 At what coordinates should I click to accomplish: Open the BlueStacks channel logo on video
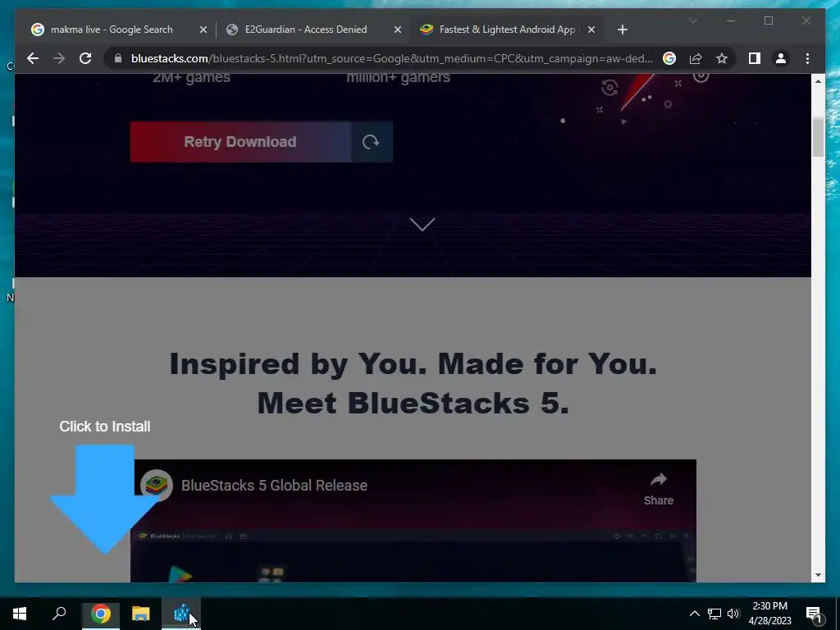(157, 486)
